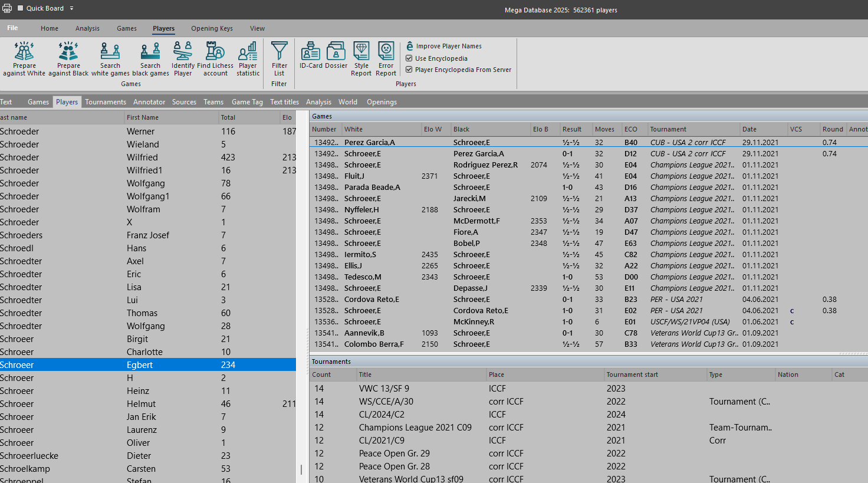The height and width of the screenshot is (483, 868).
Task: Select player Schroeerluecke Dieter
Action: point(148,456)
